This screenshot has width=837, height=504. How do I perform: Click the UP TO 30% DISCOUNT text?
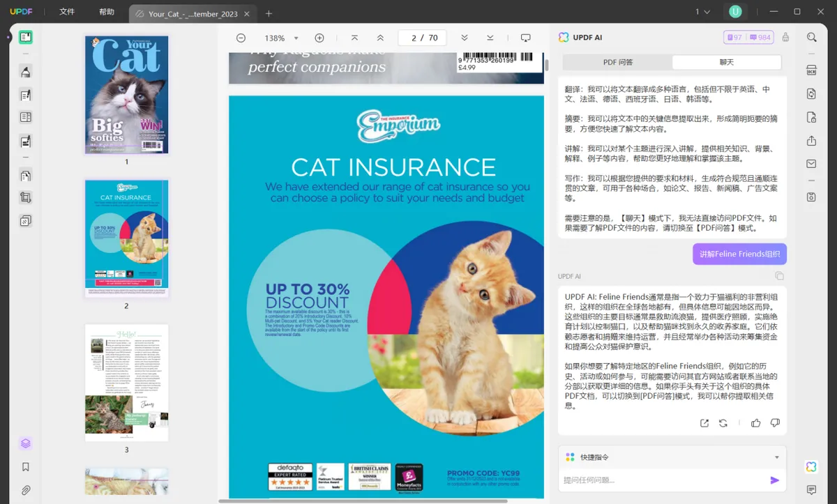coord(307,296)
